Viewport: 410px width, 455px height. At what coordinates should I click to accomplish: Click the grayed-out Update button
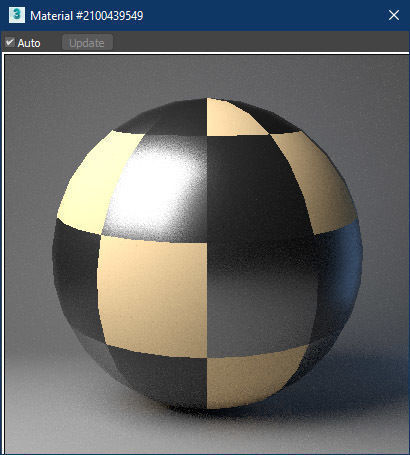[87, 43]
